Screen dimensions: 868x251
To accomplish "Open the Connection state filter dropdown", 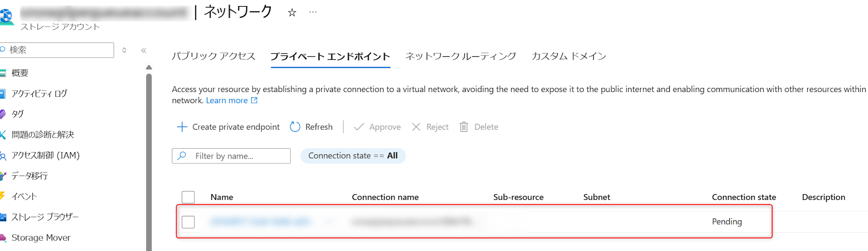I will tap(353, 156).
